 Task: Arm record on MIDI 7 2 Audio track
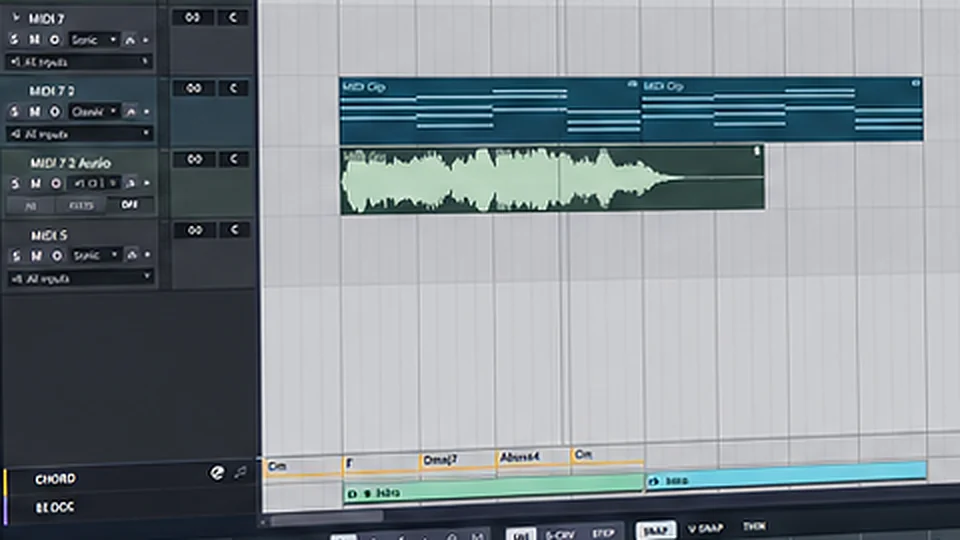tap(56, 183)
